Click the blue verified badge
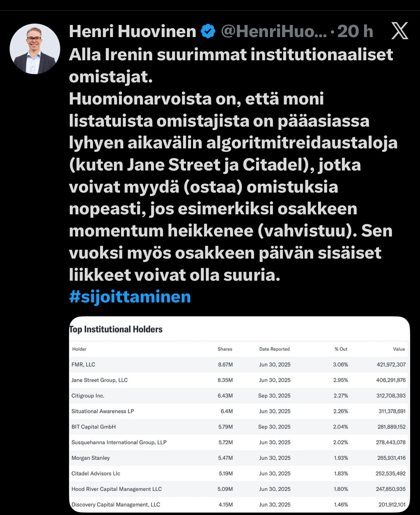This screenshot has height=515, width=420. (208, 31)
